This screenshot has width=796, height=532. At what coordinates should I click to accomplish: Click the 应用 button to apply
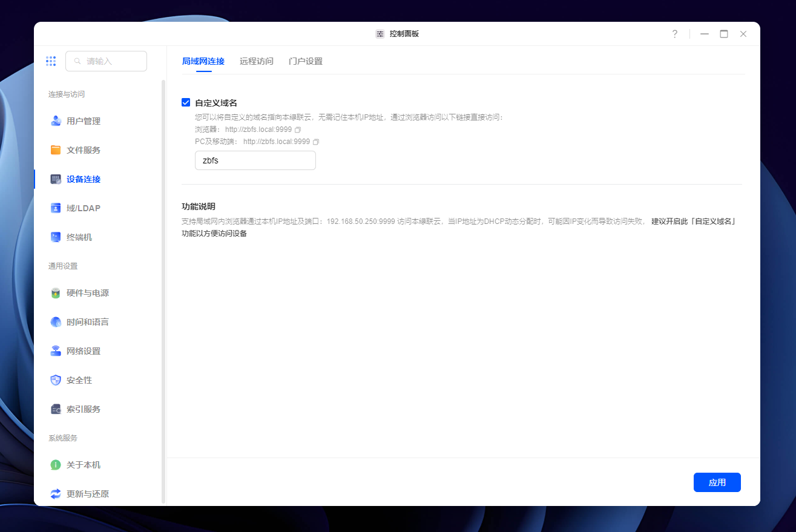coord(717,482)
